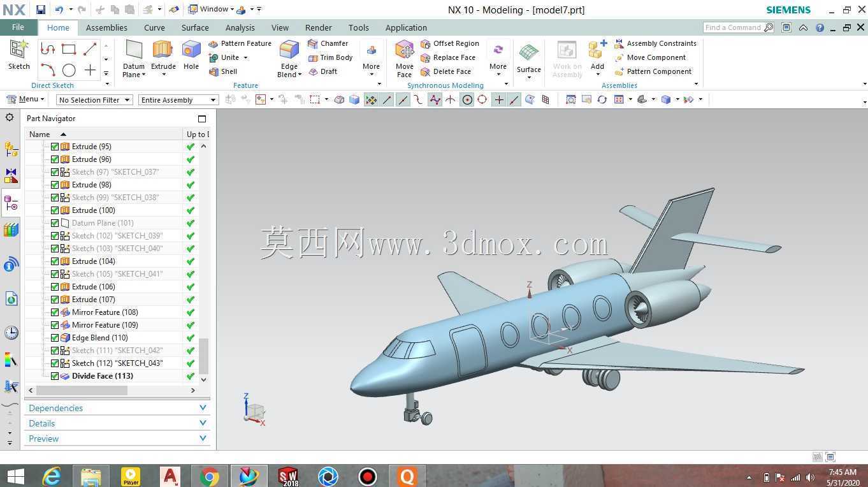Uncheck Divide Face (113)
This screenshot has height=487, width=868.
pyautogui.click(x=55, y=376)
